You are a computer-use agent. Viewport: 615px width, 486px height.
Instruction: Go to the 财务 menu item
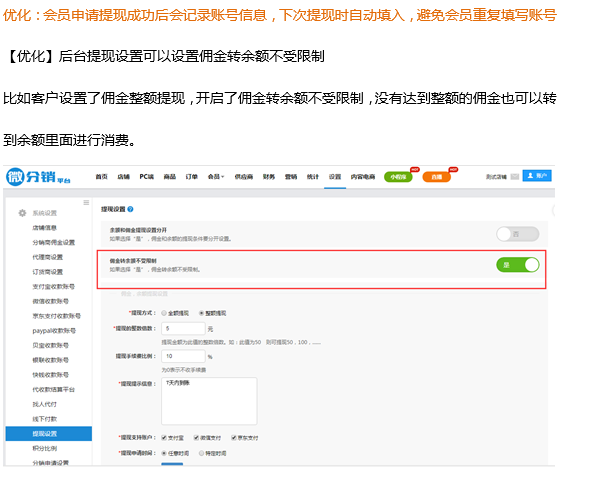point(268,176)
